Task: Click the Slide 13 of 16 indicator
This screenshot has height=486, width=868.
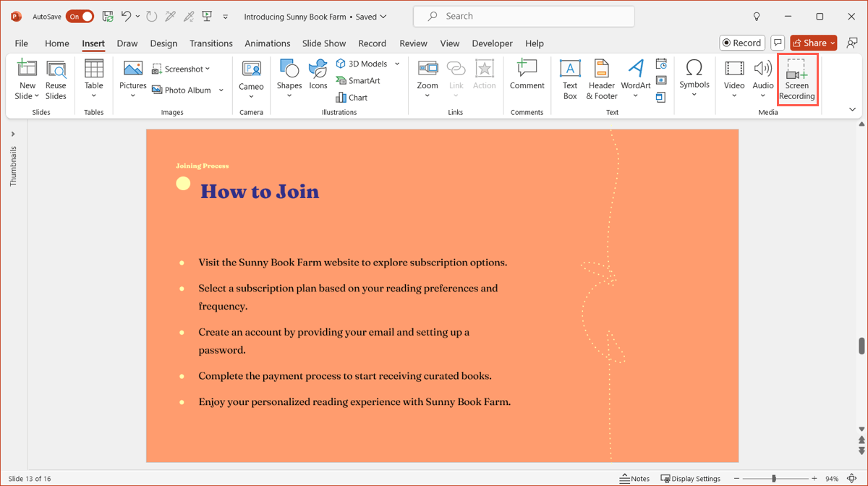Action: (x=30, y=479)
